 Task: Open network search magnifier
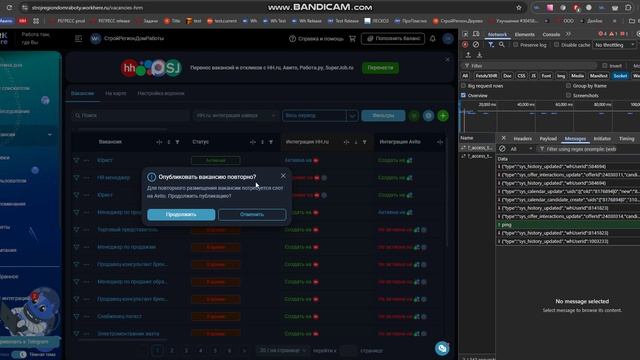coord(502,44)
